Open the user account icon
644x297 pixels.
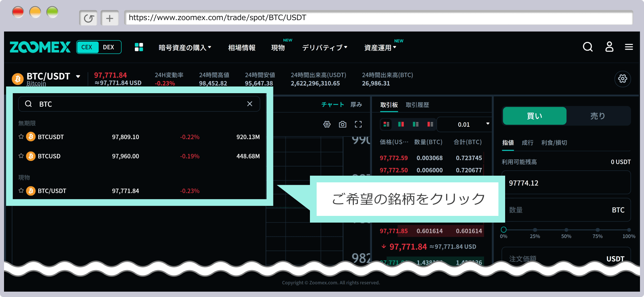tap(609, 47)
